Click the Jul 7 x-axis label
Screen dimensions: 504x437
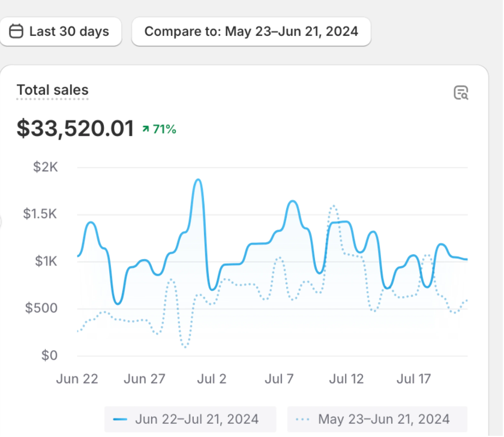(x=279, y=379)
